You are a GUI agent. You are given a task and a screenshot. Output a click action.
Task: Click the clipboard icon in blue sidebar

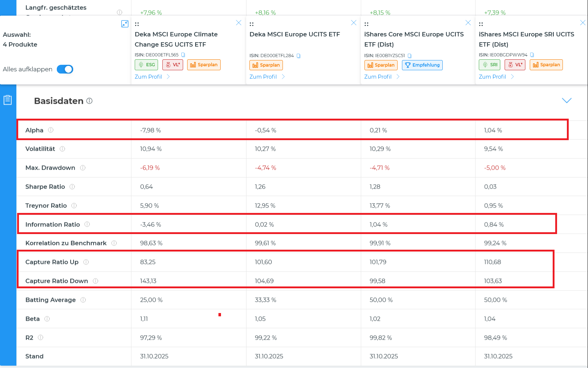coord(8,100)
